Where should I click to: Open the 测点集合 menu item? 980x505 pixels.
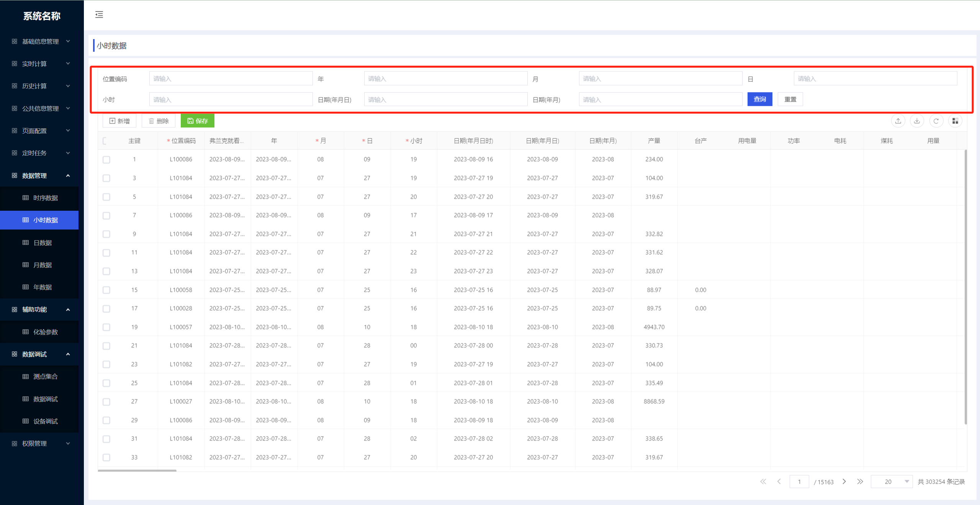pos(39,376)
